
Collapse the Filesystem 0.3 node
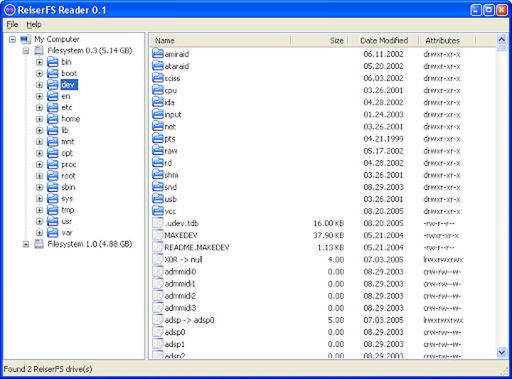26,51
